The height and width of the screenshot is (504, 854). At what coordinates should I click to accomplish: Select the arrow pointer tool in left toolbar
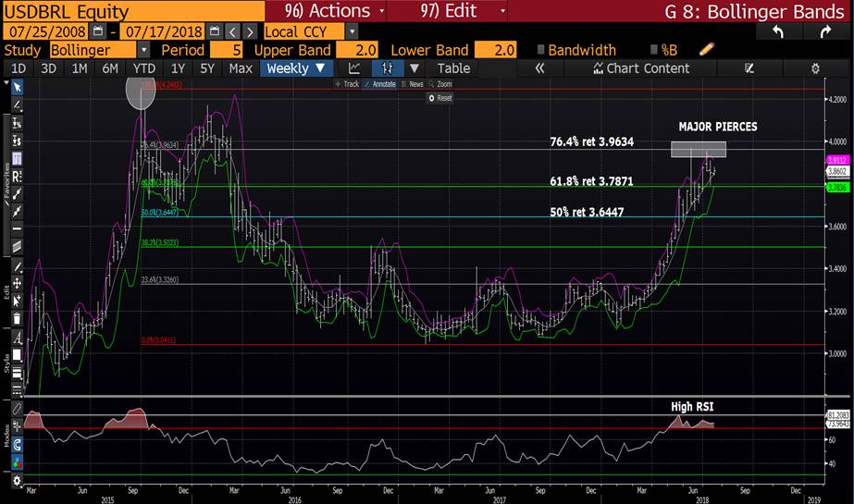pyautogui.click(x=16, y=86)
